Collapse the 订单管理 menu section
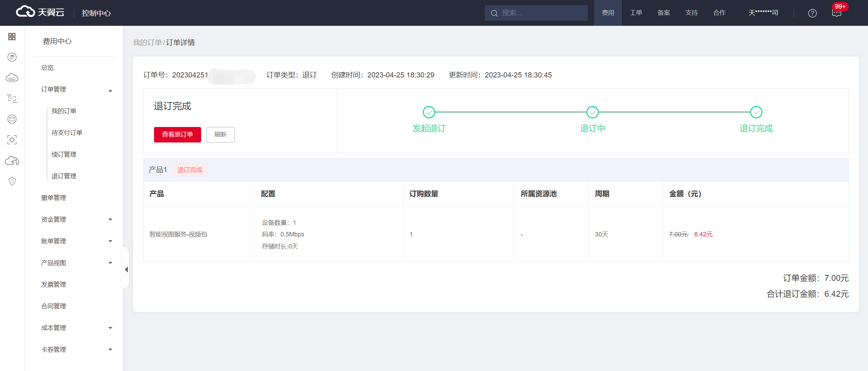The height and width of the screenshot is (371, 868). pyautogui.click(x=110, y=90)
